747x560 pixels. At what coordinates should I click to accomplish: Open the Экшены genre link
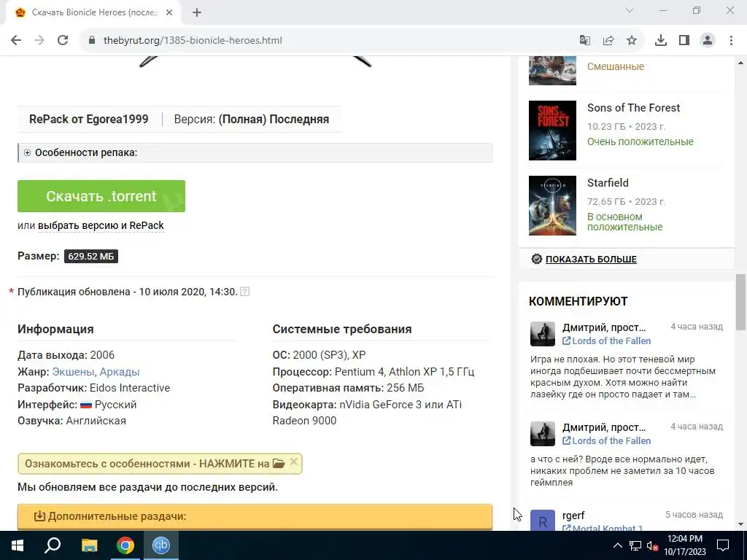tap(73, 371)
